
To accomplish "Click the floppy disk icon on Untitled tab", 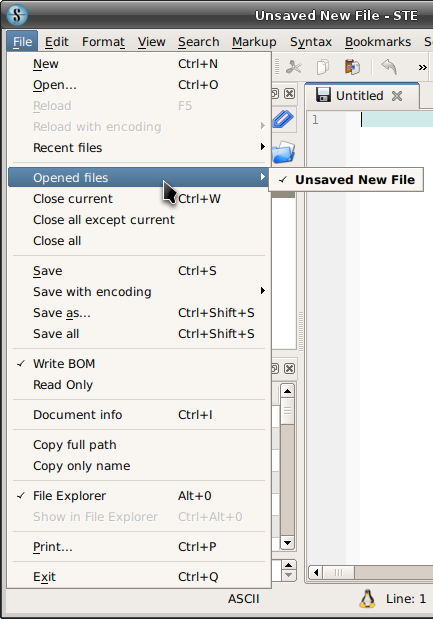I will click(x=323, y=95).
